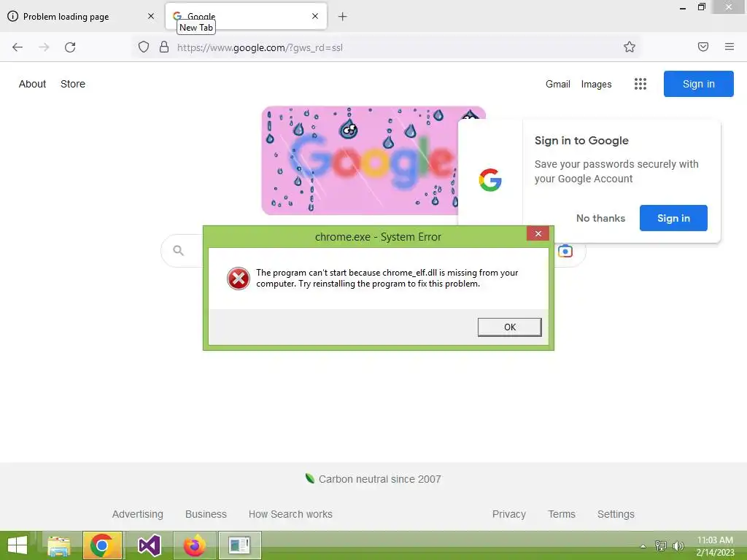This screenshot has width=747, height=560.
Task: Switch to the Problem loading page tab
Action: tap(81, 17)
